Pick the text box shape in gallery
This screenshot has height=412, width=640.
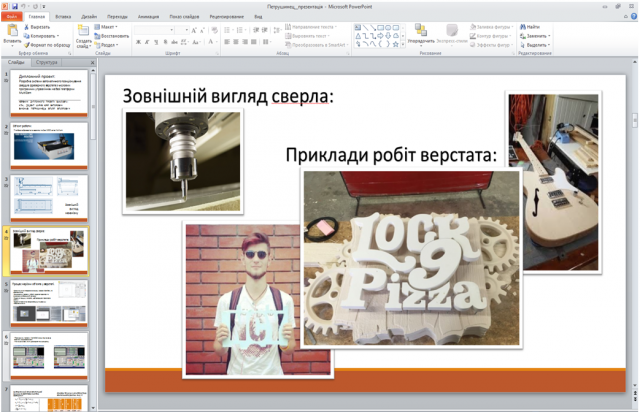(358, 27)
